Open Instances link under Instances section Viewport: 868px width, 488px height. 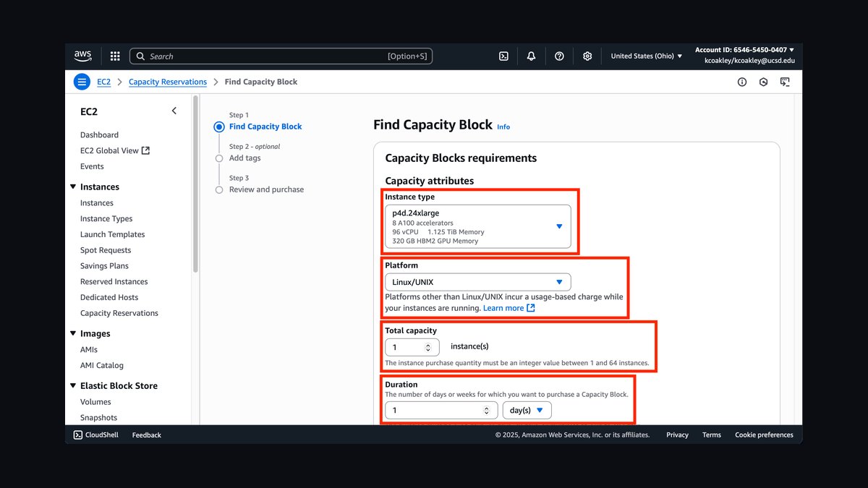97,203
